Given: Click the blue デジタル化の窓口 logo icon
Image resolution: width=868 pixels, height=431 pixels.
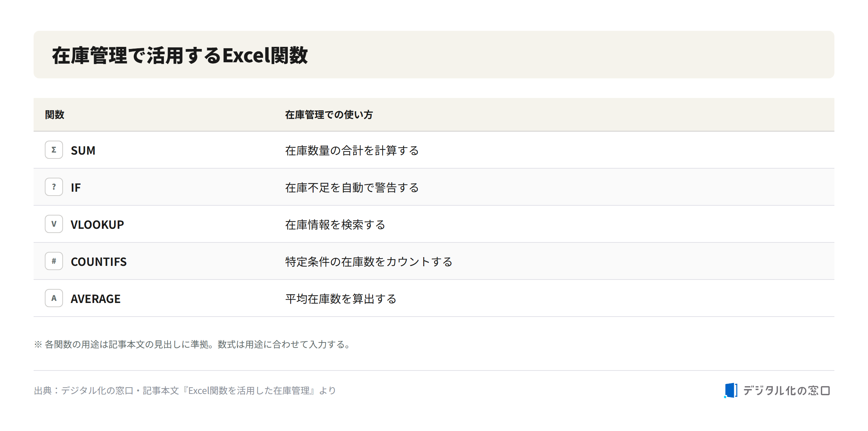Looking at the screenshot, I should pyautogui.click(x=730, y=390).
